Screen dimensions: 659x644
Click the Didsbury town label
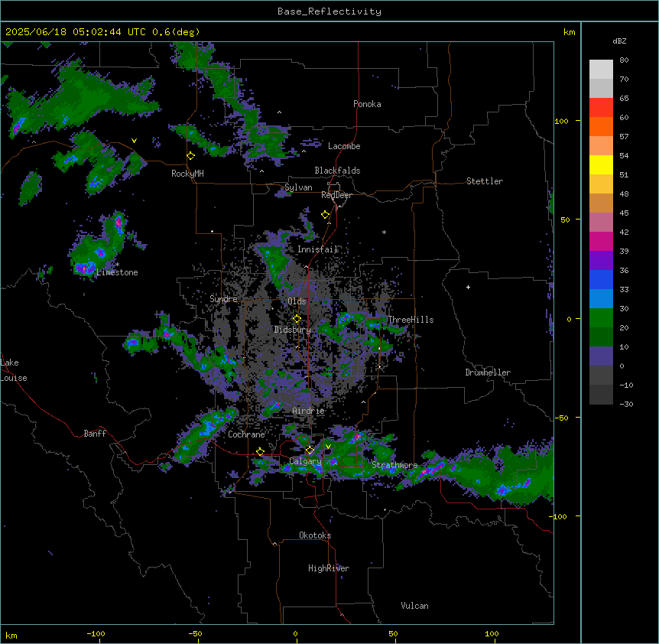(293, 330)
